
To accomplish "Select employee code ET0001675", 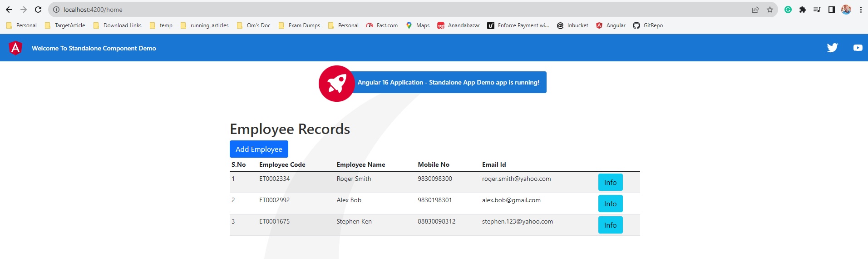I will (x=274, y=221).
